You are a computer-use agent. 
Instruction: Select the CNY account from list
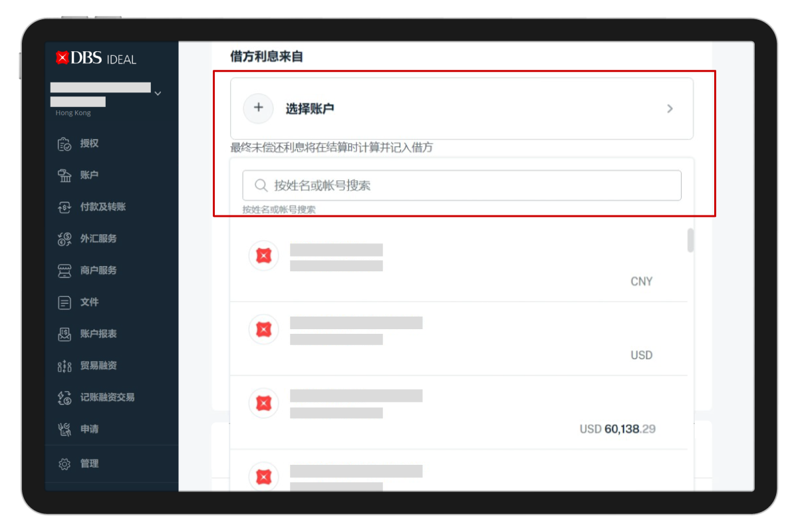pos(458,265)
